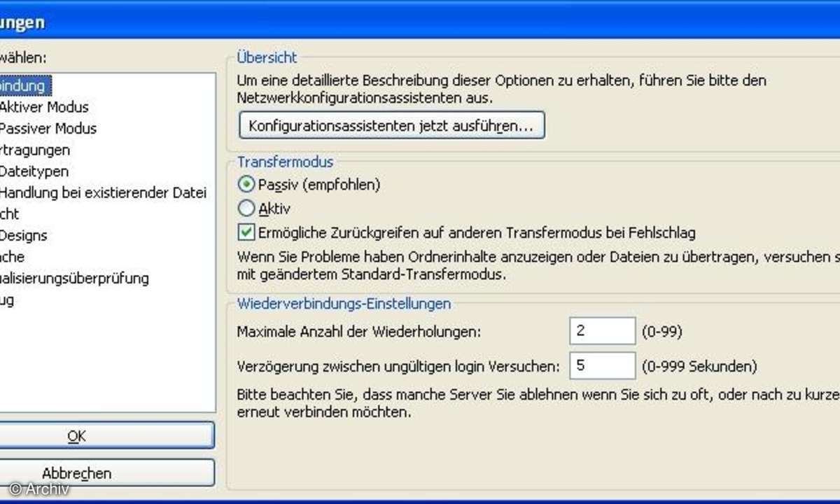Viewport: 840px width, 504px height.
Task: Confirm settings with the OK button
Action: [107, 436]
